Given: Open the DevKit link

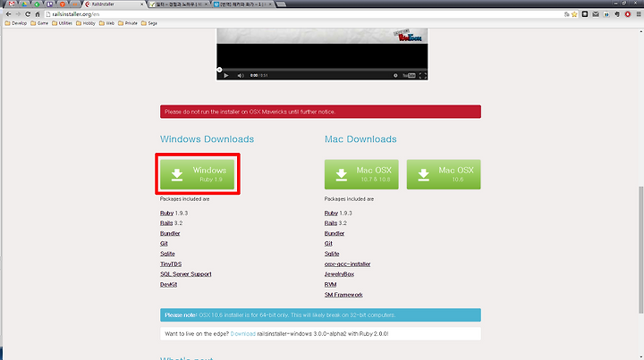Looking at the screenshot, I should pos(168,284).
